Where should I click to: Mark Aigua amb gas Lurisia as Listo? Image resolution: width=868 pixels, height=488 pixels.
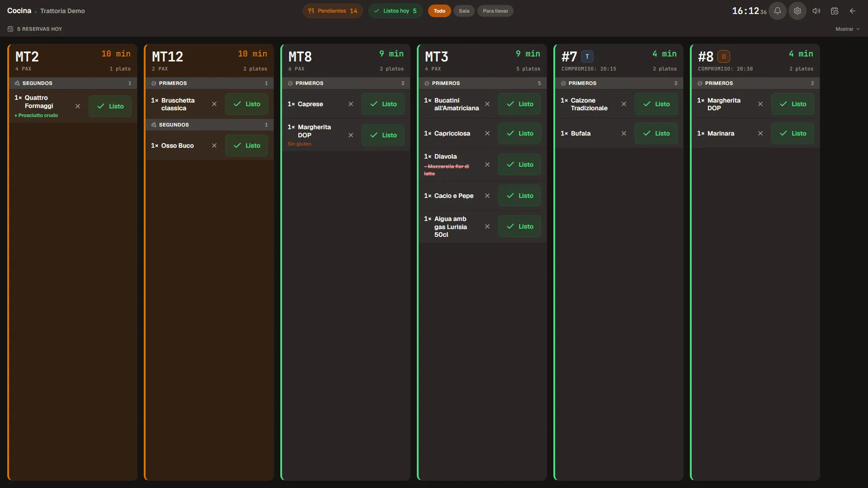coord(520,226)
